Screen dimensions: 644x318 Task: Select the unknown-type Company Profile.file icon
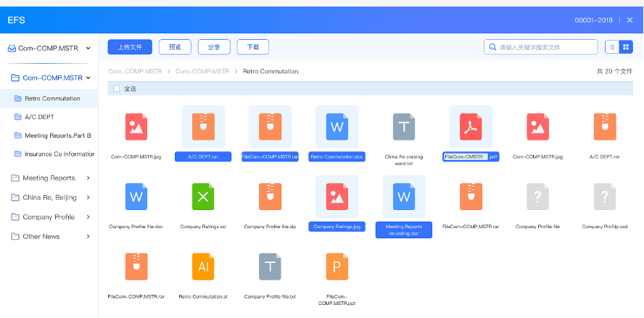click(537, 196)
